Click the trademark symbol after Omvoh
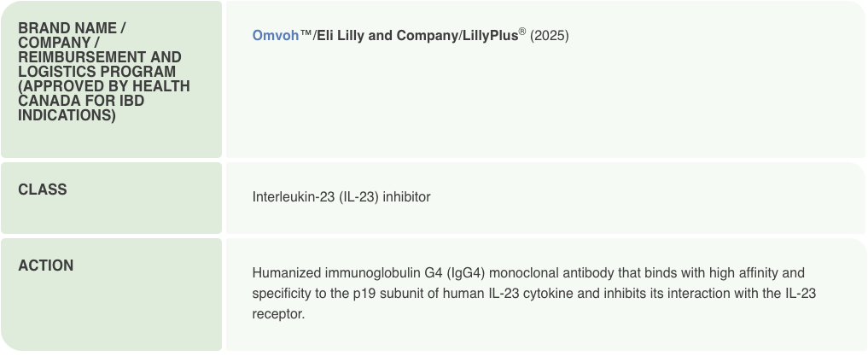The height and width of the screenshot is (356, 868). point(306,37)
